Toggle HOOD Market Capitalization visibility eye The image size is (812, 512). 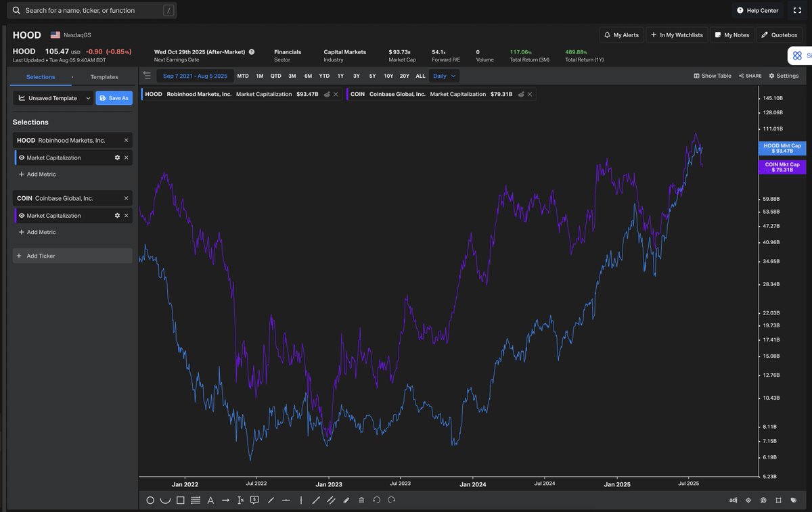tap(22, 158)
